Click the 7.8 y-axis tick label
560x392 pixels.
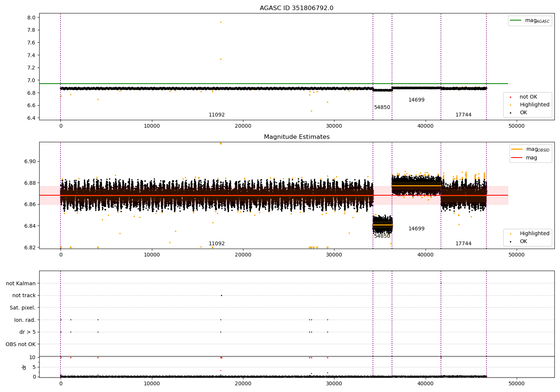31,30
